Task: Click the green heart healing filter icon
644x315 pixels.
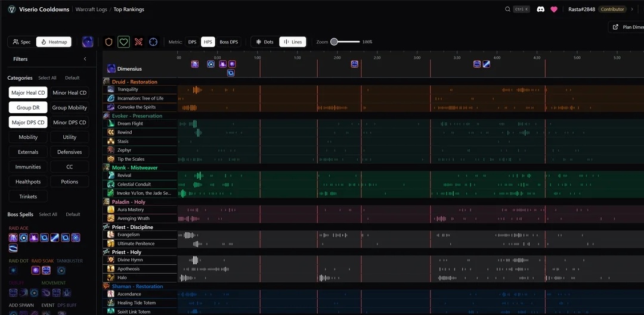Action: tap(123, 42)
